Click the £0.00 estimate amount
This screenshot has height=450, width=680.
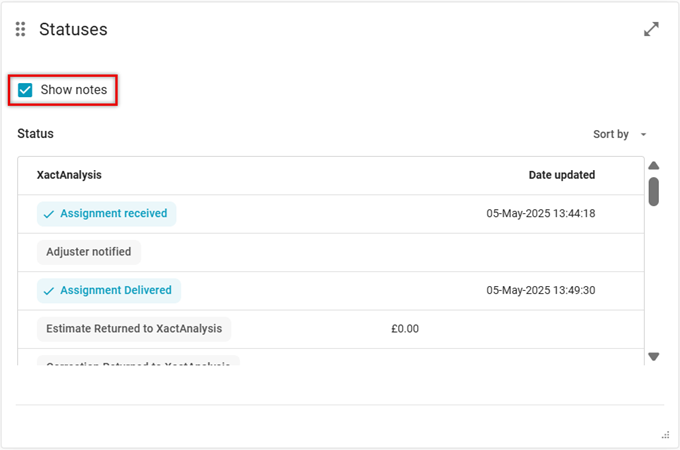point(405,329)
